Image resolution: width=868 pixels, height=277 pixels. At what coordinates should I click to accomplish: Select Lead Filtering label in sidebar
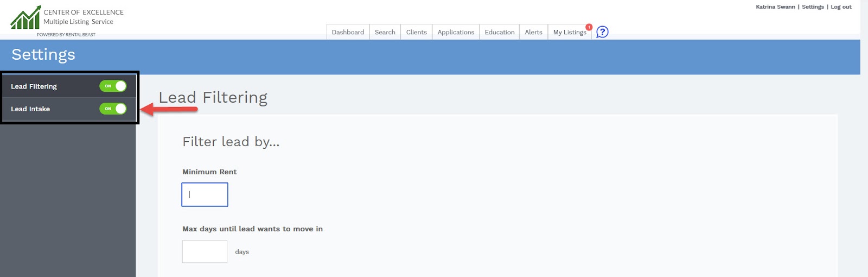(x=34, y=86)
